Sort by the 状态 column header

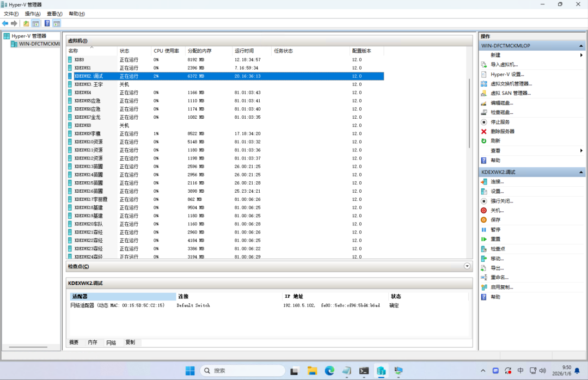click(134, 51)
